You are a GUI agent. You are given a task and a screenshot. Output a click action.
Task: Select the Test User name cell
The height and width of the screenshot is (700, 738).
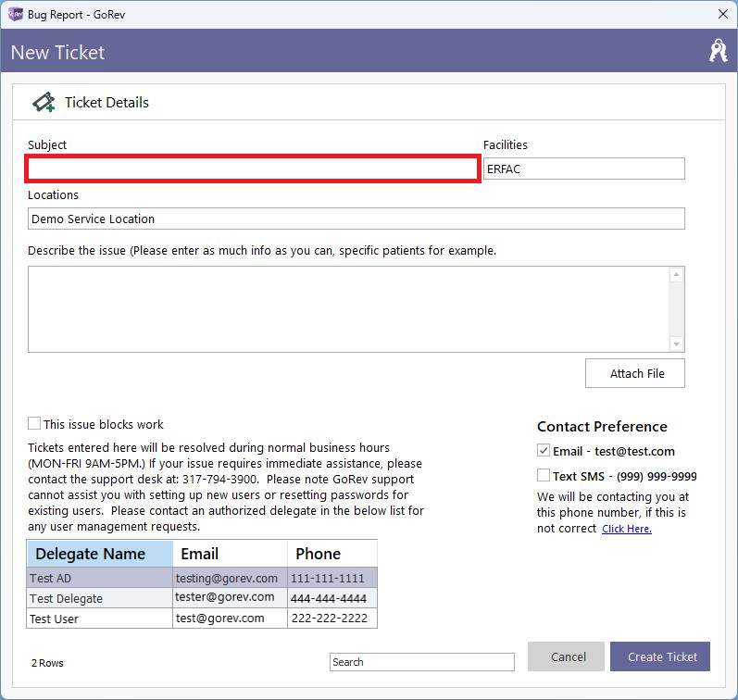tap(100, 619)
